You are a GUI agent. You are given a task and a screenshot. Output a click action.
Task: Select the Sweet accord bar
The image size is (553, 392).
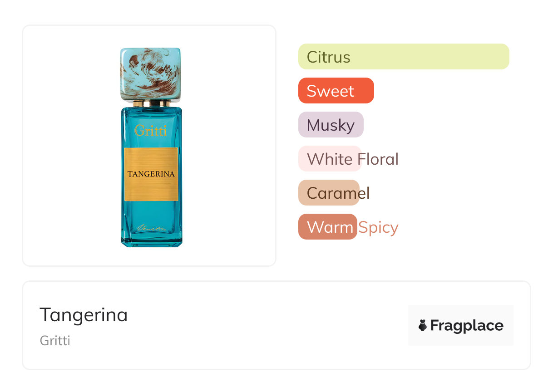tap(336, 91)
